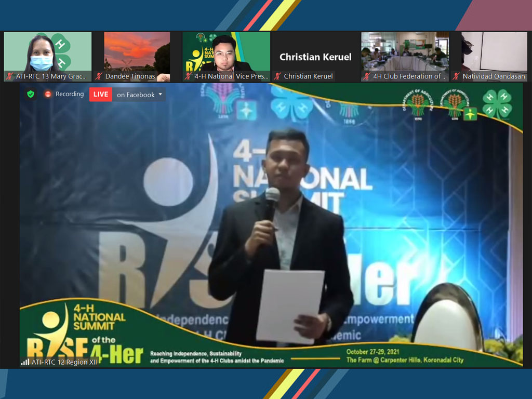Click the "ATI-RTC 13 Mary Grac..." name label
The height and width of the screenshot is (399, 532).
[x=51, y=76]
